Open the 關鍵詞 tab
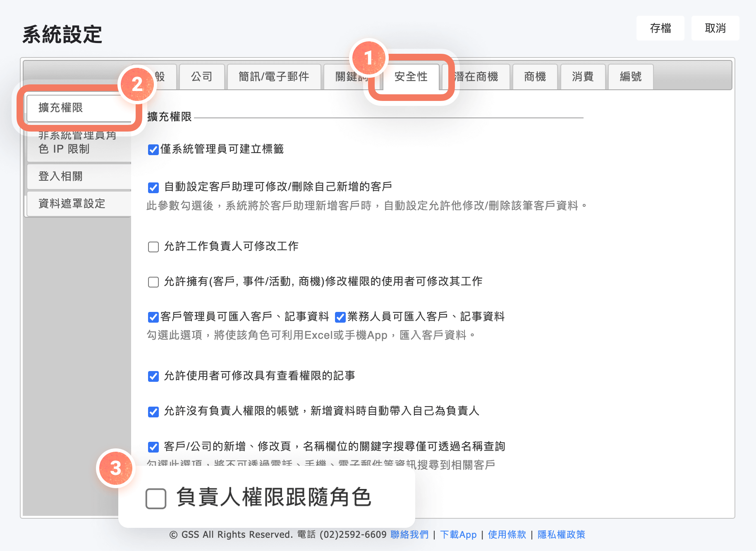The image size is (756, 551). point(352,77)
